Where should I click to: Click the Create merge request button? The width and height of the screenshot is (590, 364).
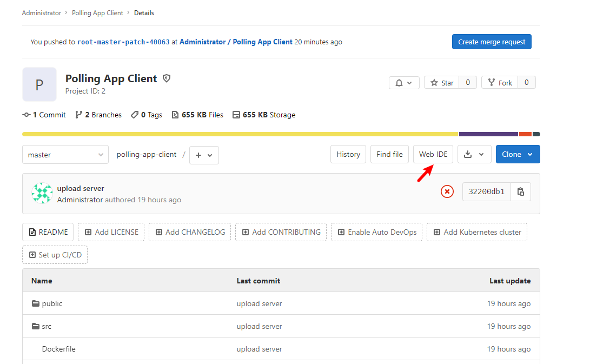(492, 42)
